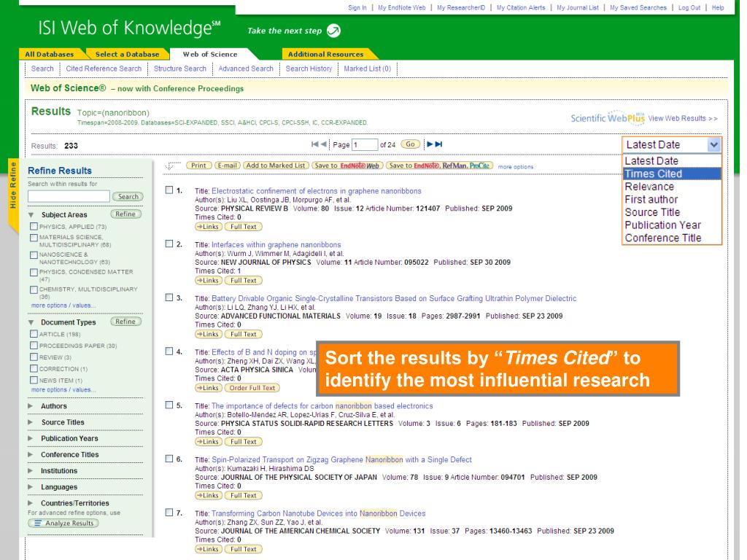Open the sort by dropdown arrow
This screenshot has height=560, width=747.
tap(713, 145)
